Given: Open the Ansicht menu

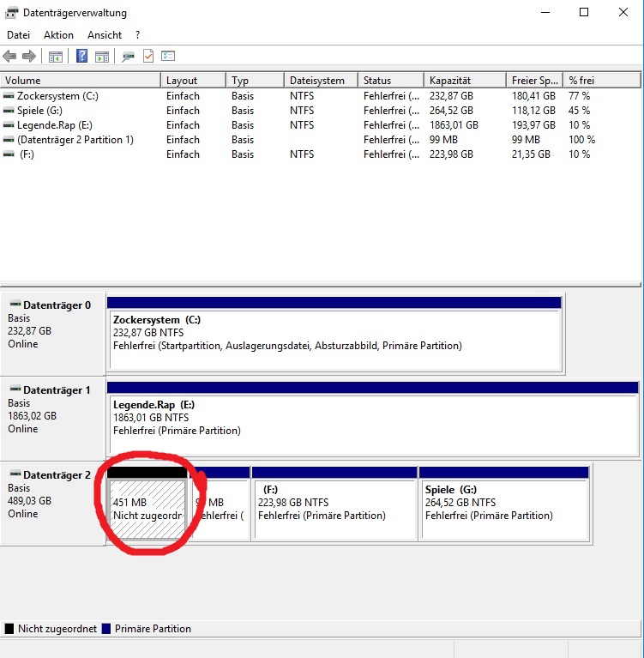Looking at the screenshot, I should point(105,35).
